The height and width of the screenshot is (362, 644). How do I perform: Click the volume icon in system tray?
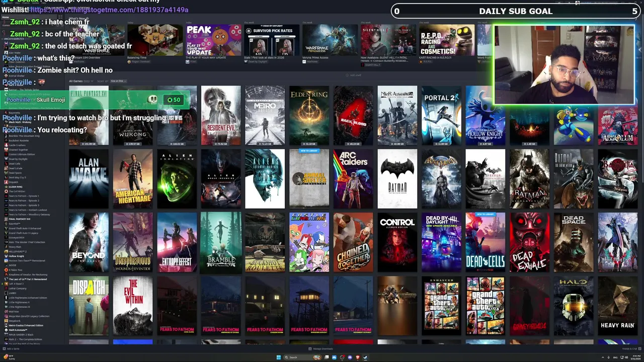pos(626,357)
